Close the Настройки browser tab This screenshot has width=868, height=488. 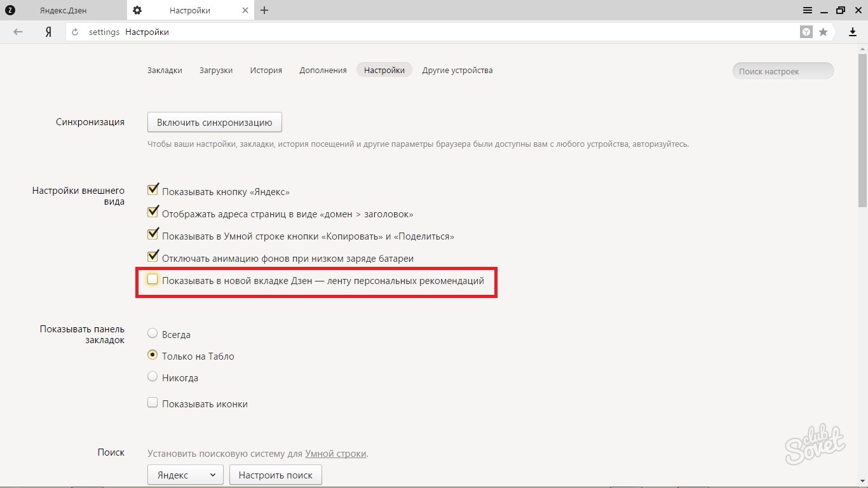[245, 10]
